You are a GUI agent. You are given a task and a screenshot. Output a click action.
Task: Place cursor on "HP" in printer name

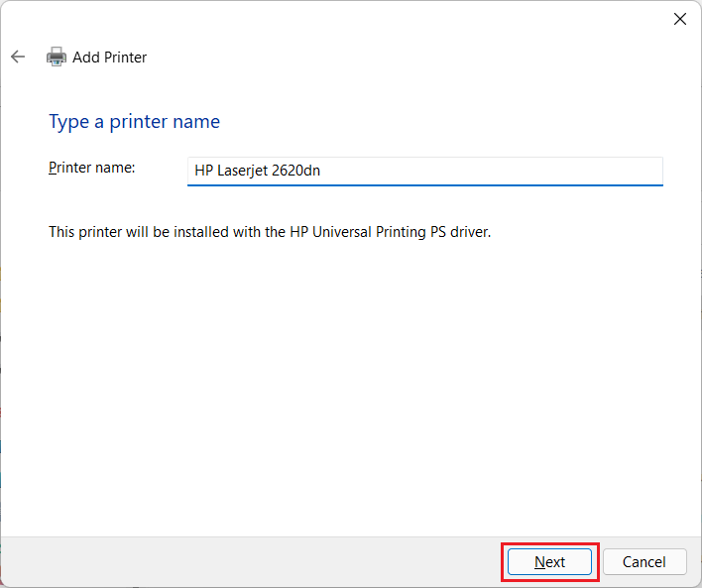click(203, 171)
